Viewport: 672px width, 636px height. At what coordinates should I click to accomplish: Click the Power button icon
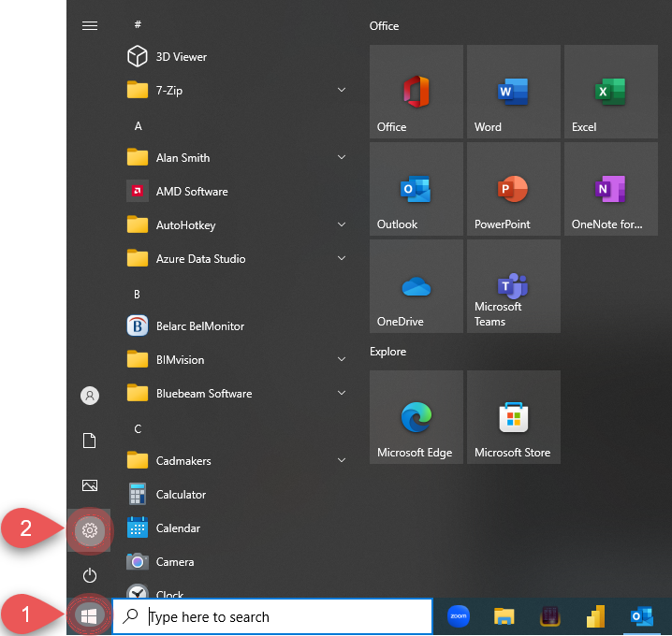point(90,575)
